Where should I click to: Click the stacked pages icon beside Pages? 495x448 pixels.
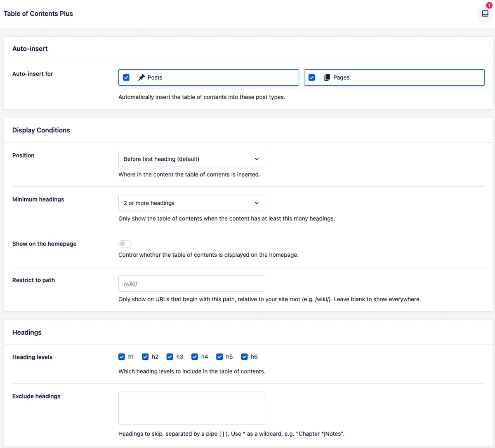point(327,77)
